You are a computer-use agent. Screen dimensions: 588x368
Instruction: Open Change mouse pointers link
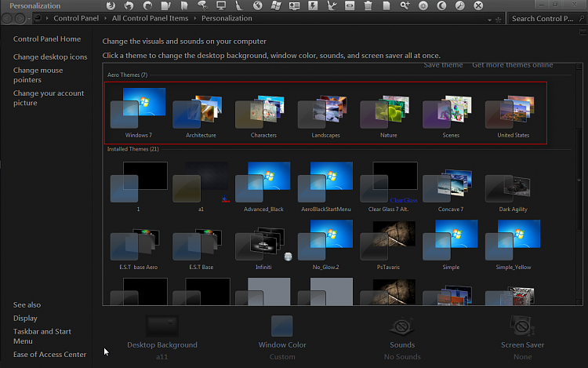[38, 75]
